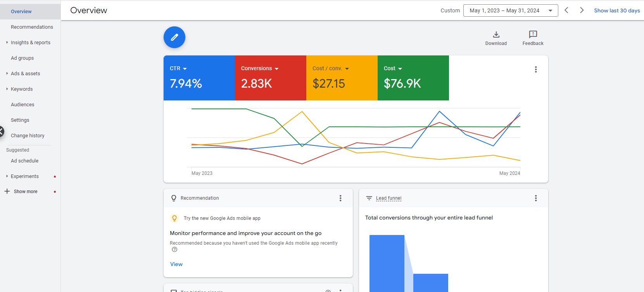Click Show last 30 days
Viewport: 644px width, 292px height.
(x=617, y=10)
